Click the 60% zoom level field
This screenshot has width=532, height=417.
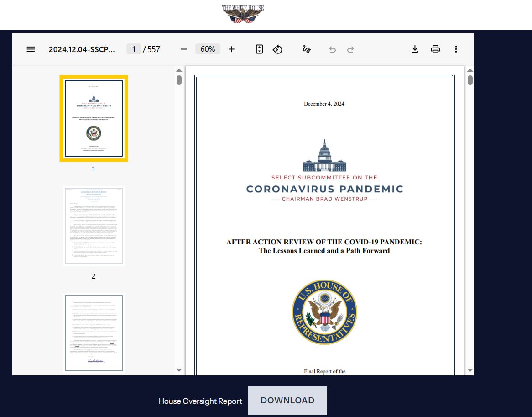208,49
